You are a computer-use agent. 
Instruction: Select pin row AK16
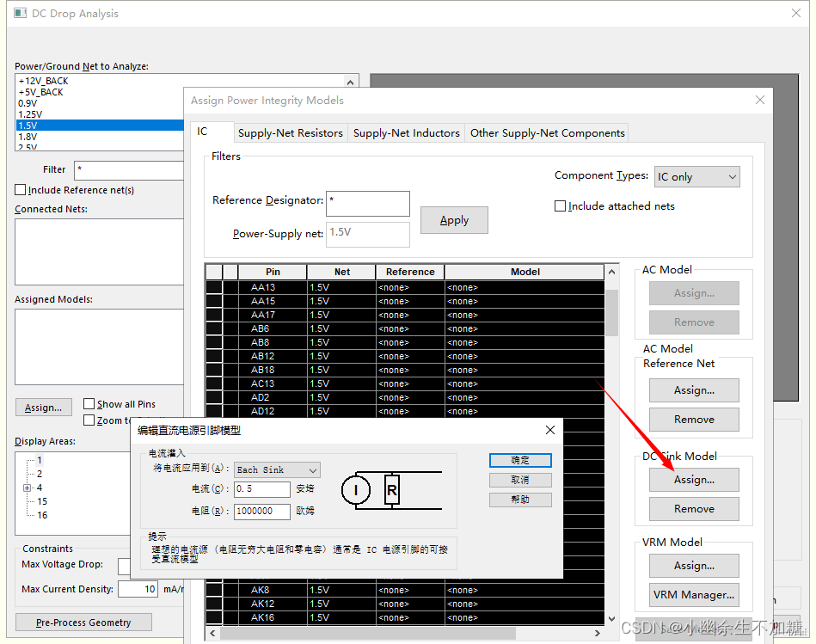click(405, 617)
